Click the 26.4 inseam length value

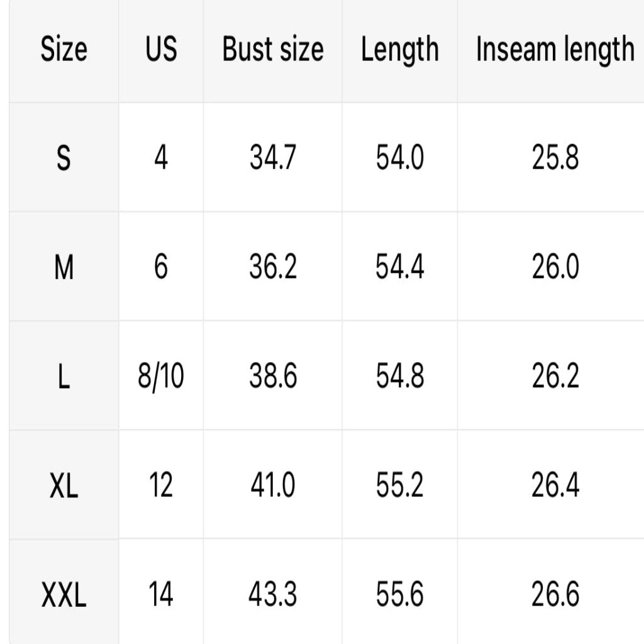(x=555, y=486)
